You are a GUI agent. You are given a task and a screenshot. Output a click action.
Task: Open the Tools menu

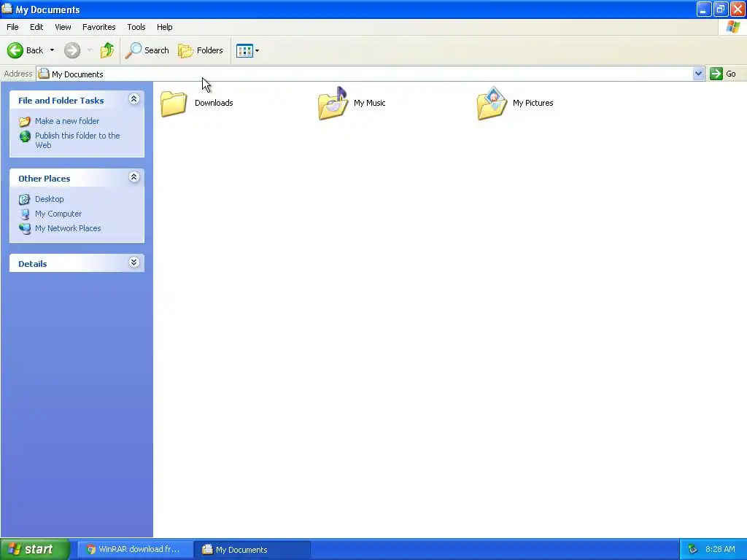[136, 27]
